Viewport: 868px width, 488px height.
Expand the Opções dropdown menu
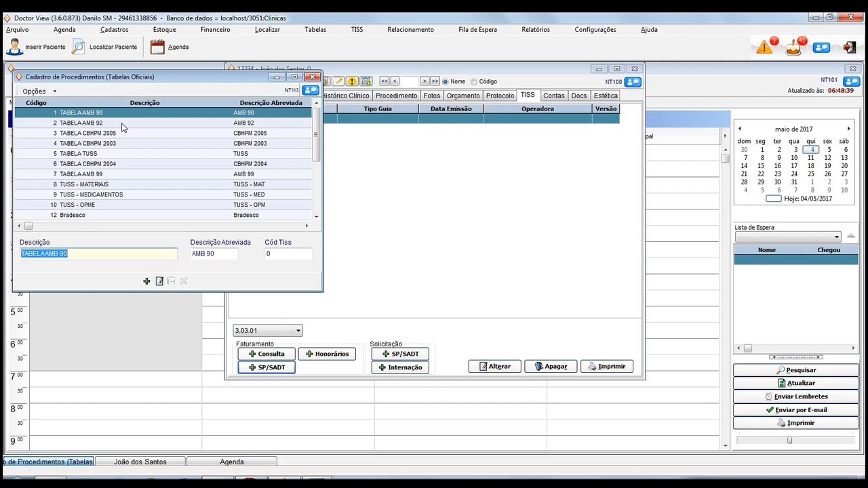click(39, 91)
